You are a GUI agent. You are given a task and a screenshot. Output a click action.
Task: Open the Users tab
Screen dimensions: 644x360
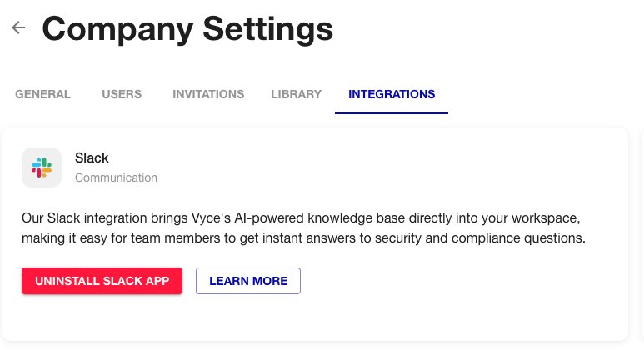(122, 94)
